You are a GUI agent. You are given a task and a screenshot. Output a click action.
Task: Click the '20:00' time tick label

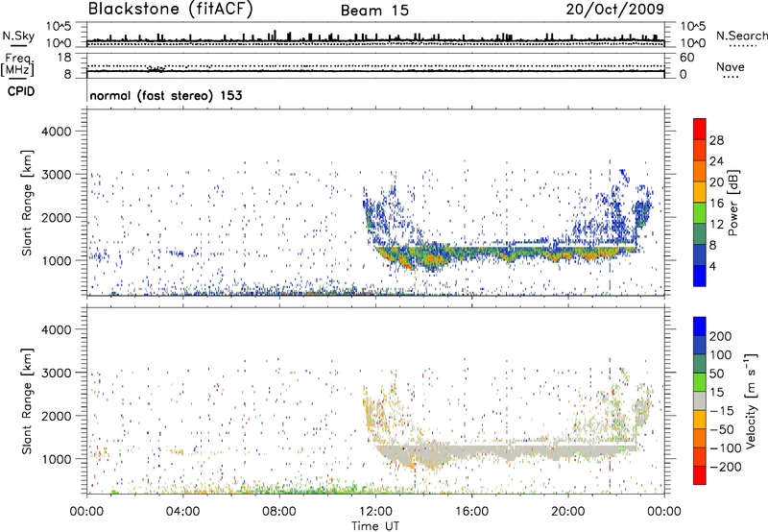[567, 512]
